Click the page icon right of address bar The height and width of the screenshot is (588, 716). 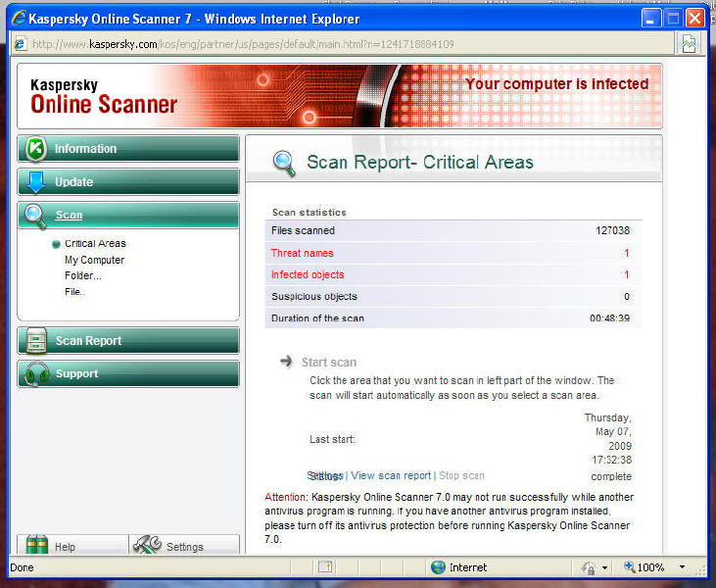(690, 44)
